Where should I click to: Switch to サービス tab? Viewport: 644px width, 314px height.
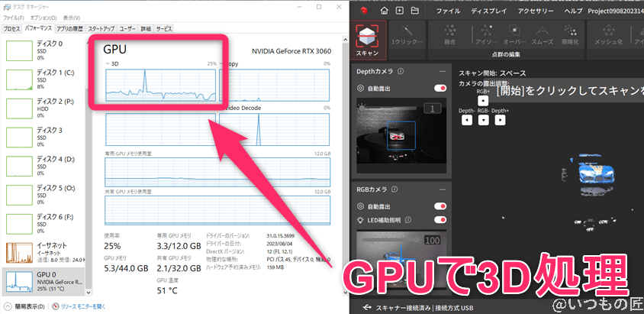pyautogui.click(x=163, y=29)
